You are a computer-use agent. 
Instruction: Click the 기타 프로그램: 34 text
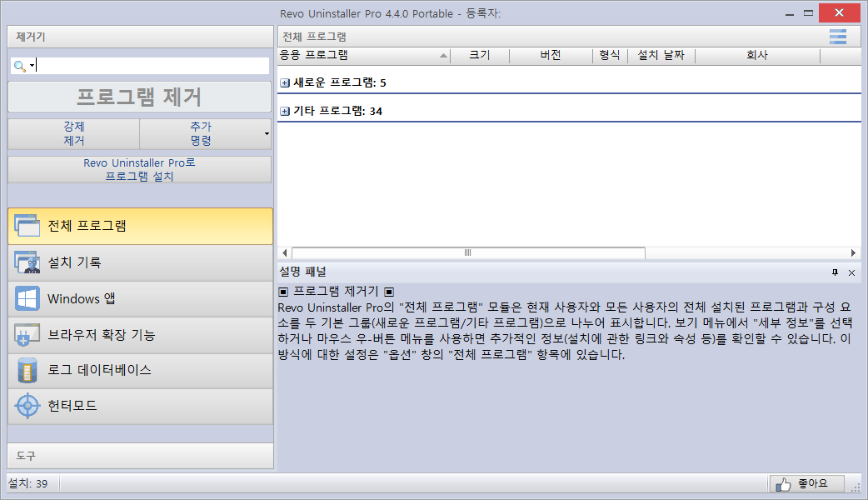click(x=337, y=112)
